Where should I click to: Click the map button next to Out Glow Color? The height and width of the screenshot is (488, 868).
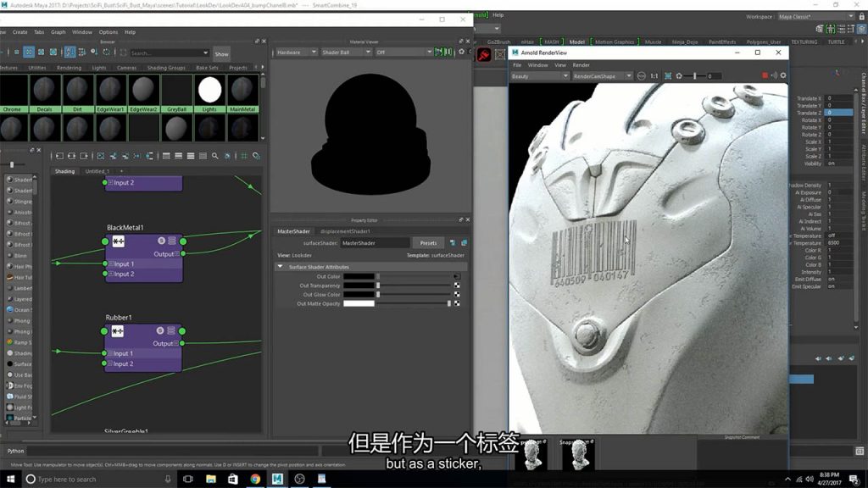[457, 294]
